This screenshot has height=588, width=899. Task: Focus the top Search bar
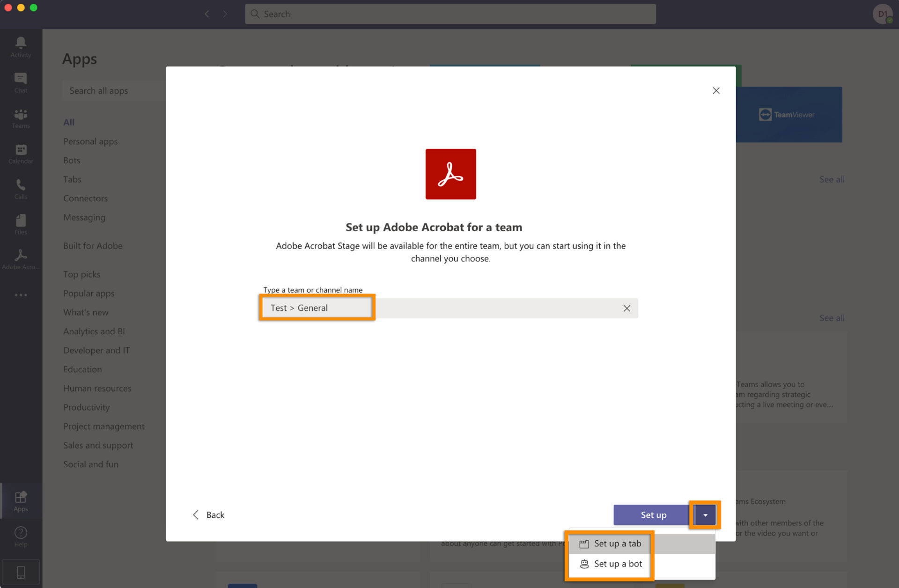(x=450, y=14)
